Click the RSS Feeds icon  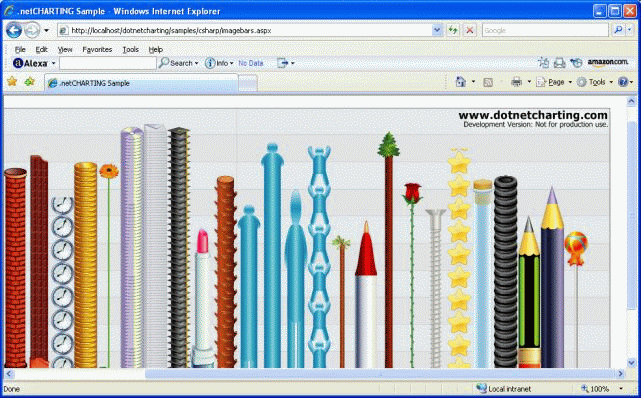(x=488, y=83)
